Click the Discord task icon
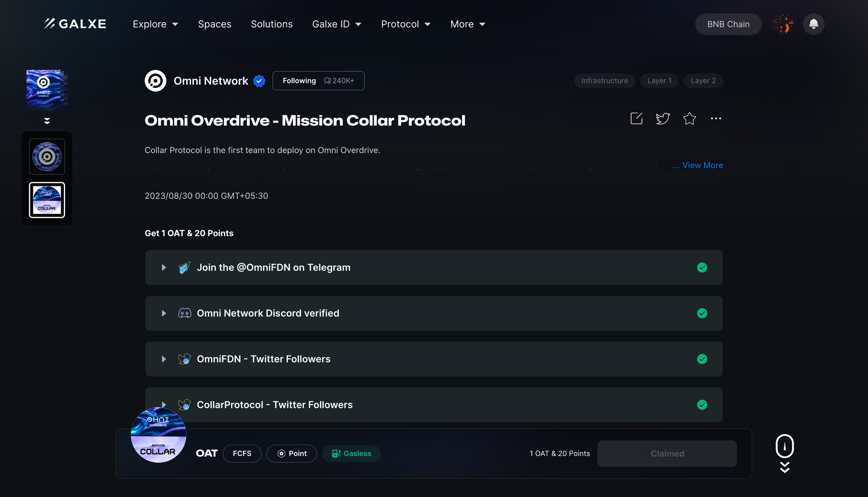The image size is (868, 497). coord(184,313)
